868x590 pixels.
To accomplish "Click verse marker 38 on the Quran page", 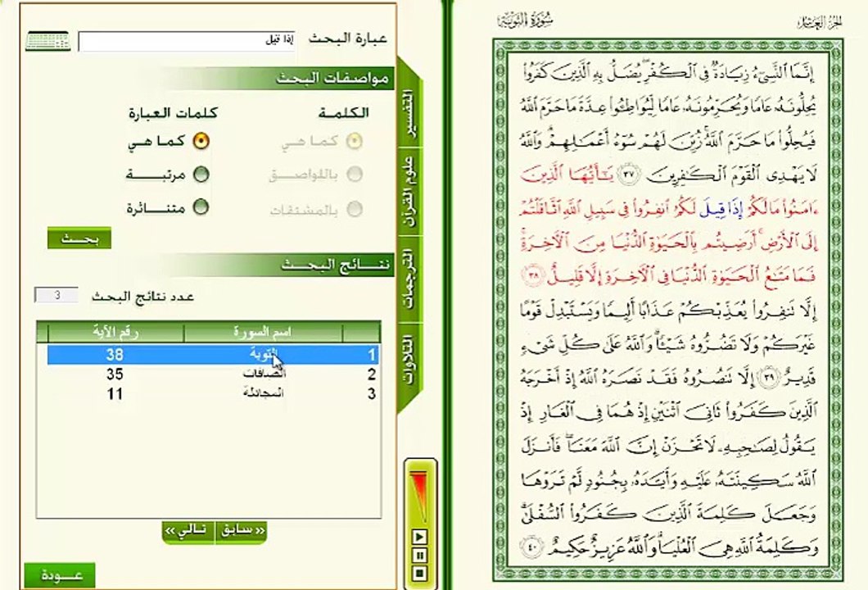I will pos(532,275).
